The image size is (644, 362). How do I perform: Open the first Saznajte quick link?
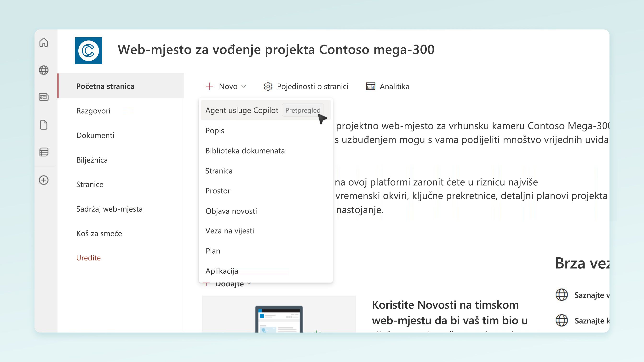coord(592,295)
